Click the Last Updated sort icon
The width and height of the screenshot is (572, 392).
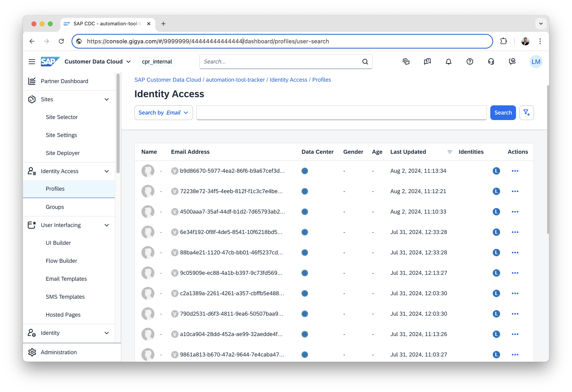[449, 152]
